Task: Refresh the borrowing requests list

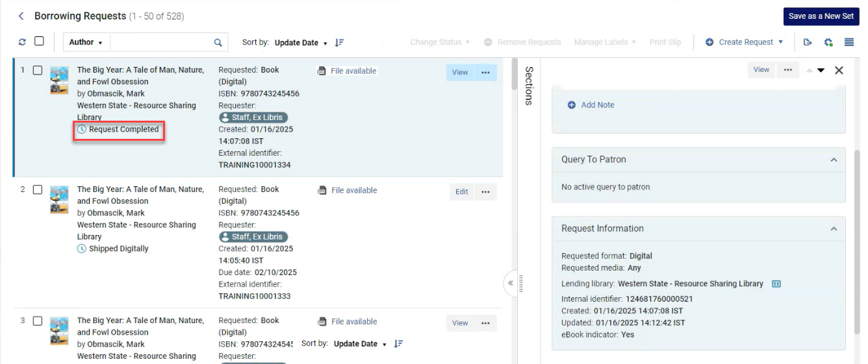Action: tap(22, 42)
